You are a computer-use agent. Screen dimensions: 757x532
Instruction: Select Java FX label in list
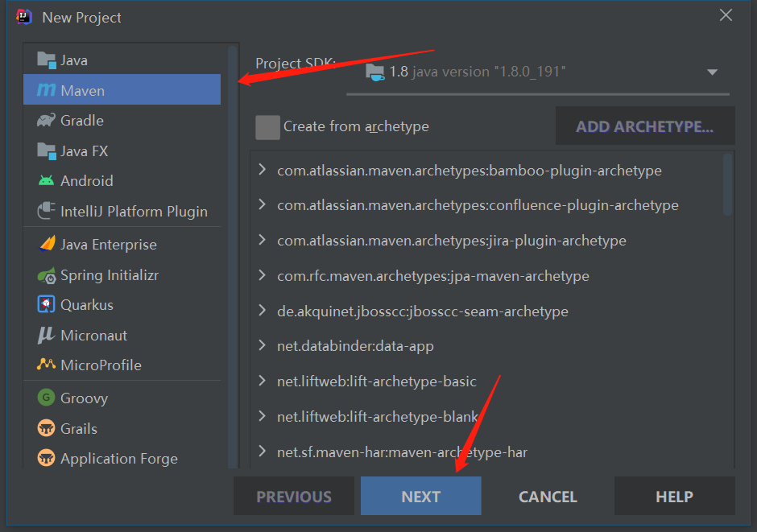pos(84,151)
